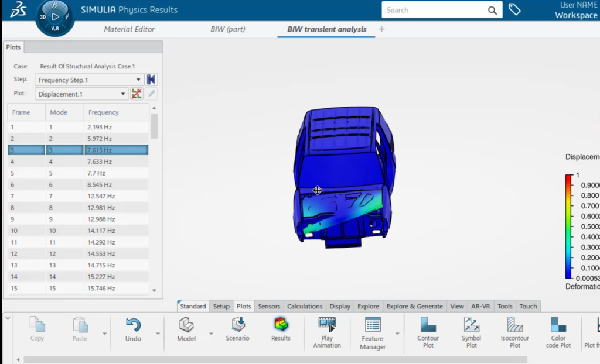Click the red swatch on the displacement legend
The height and width of the screenshot is (364, 600).
point(568,178)
